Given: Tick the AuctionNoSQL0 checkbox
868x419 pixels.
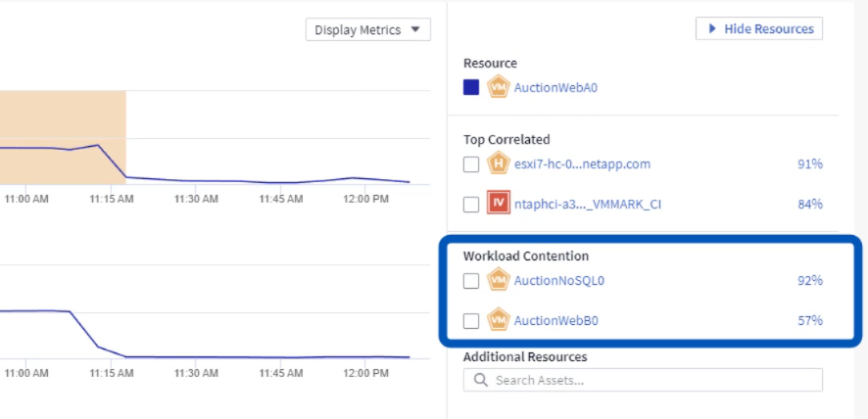Looking at the screenshot, I should coord(471,281).
